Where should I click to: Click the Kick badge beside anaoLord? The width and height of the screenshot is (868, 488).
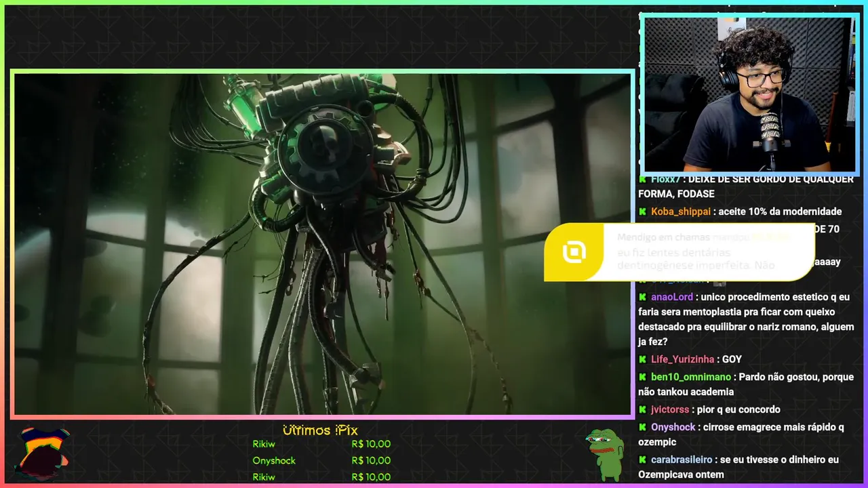click(642, 297)
